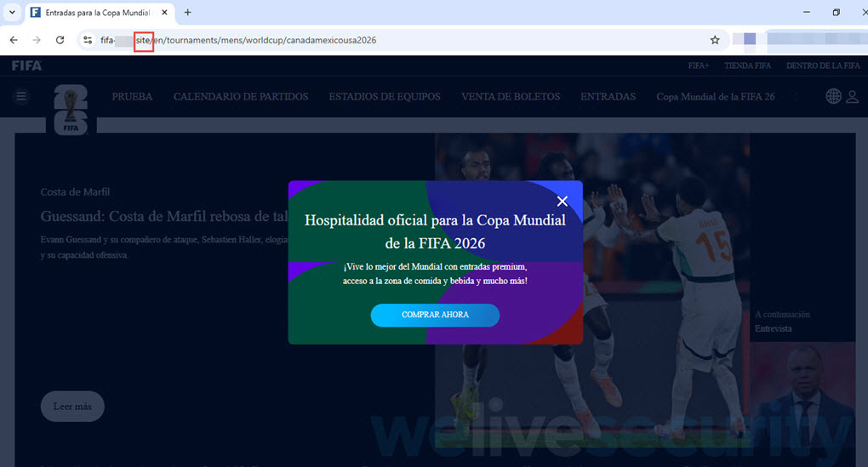Open the user account icon
This screenshot has height=467, width=868.
pyautogui.click(x=853, y=97)
